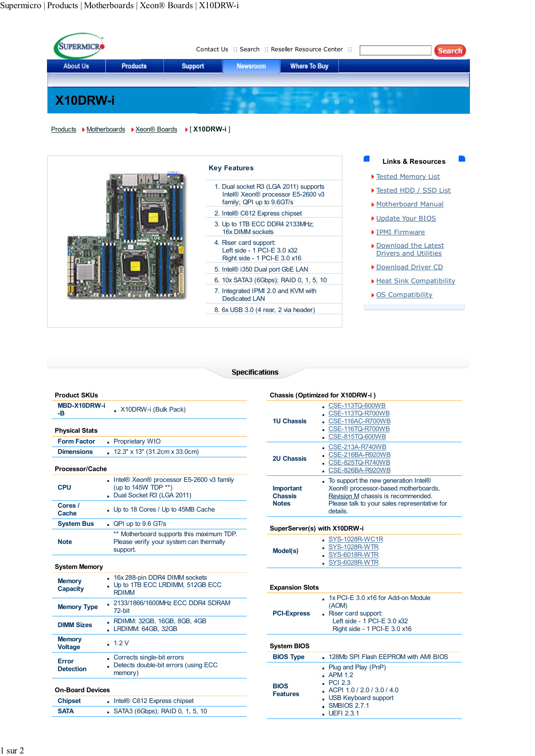Click the X10DRW-i motherboard image

pyautogui.click(x=127, y=236)
